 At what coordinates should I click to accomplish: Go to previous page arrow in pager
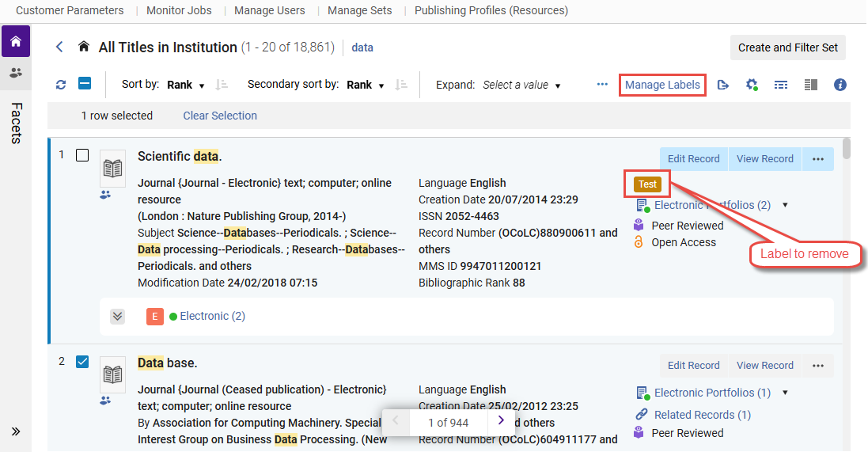pyautogui.click(x=396, y=420)
